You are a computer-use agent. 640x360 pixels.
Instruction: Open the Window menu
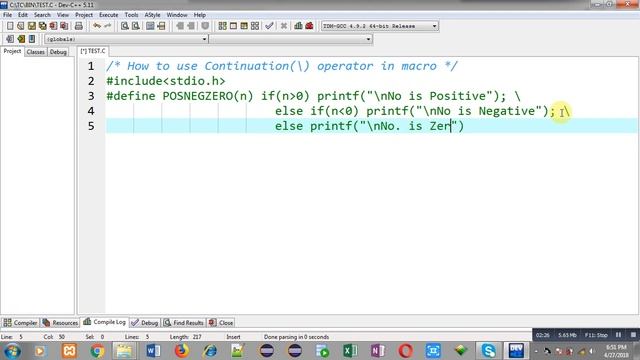(x=177, y=15)
